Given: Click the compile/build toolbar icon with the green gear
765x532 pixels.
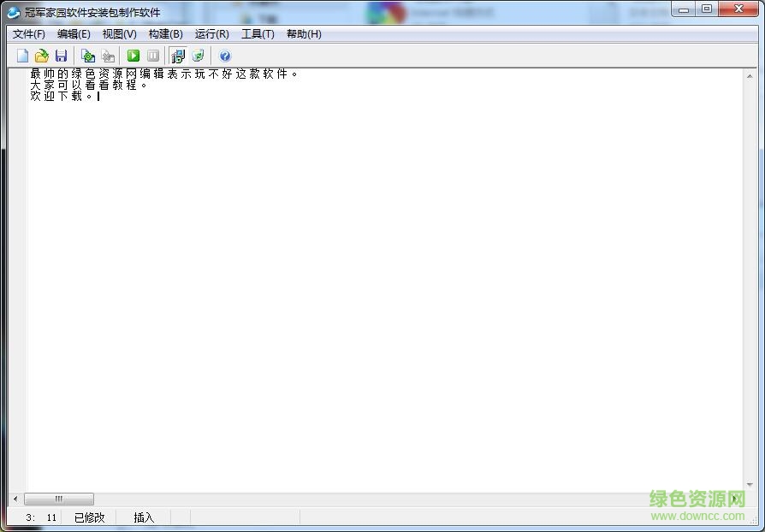Looking at the screenshot, I should click(x=88, y=56).
